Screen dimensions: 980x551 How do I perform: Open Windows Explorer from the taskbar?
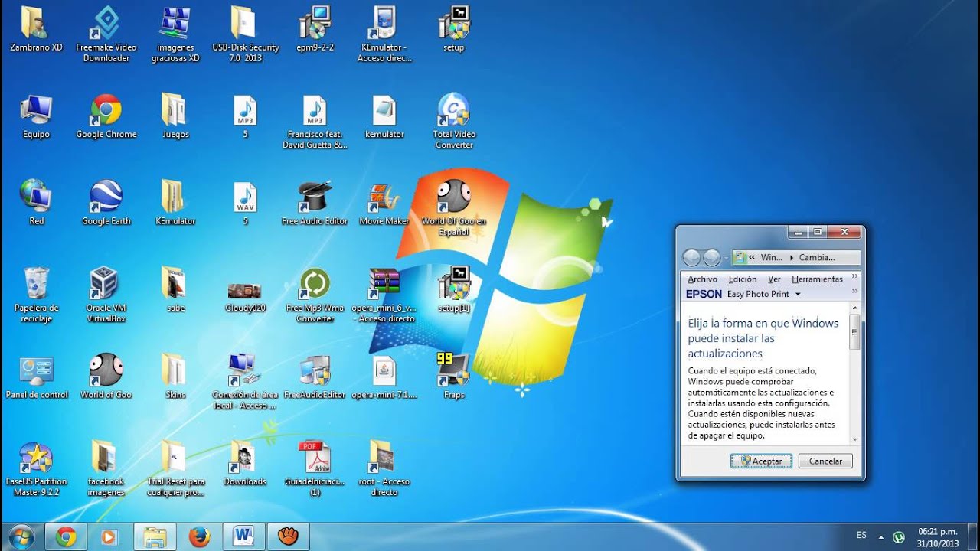tap(155, 537)
